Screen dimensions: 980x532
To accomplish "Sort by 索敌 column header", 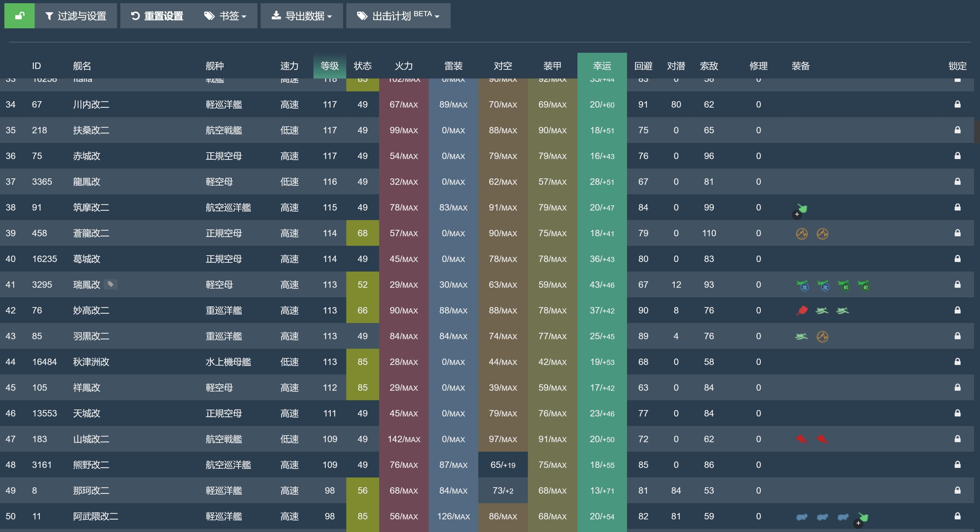I will 709,66.
